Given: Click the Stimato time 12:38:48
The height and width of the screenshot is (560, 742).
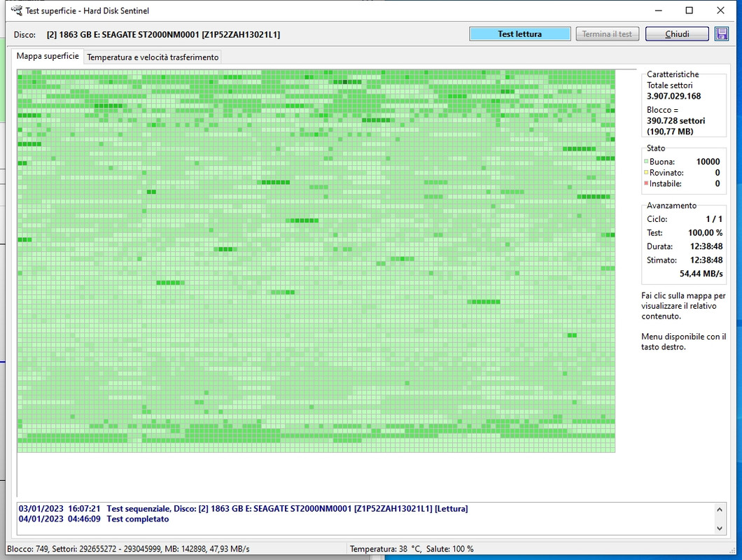Looking at the screenshot, I should pos(706,260).
